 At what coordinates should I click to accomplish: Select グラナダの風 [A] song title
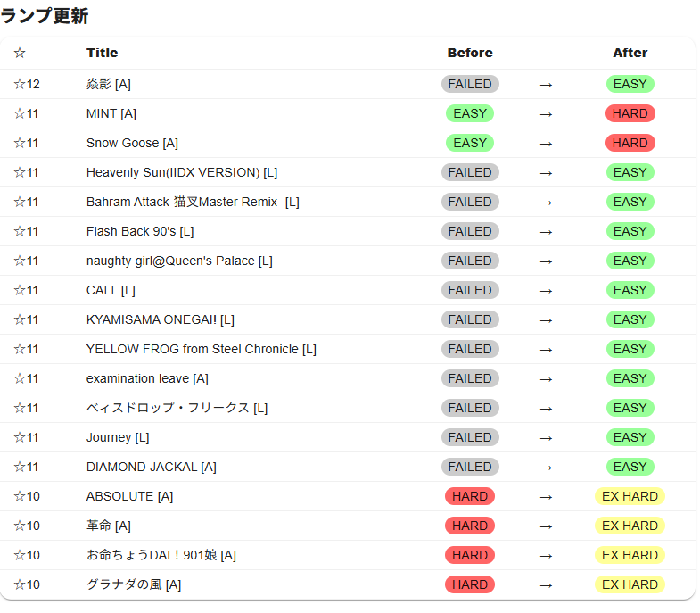(x=134, y=584)
